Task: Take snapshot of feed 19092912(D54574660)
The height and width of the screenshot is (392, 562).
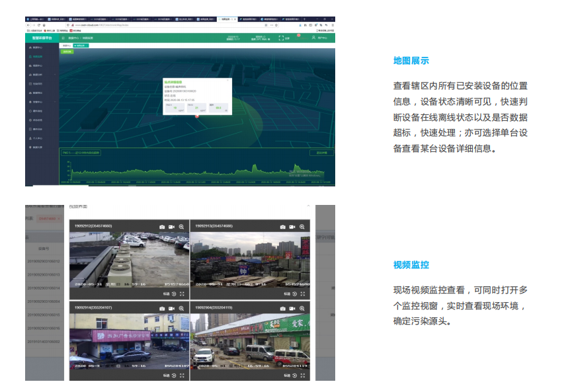Action: pos(162,227)
